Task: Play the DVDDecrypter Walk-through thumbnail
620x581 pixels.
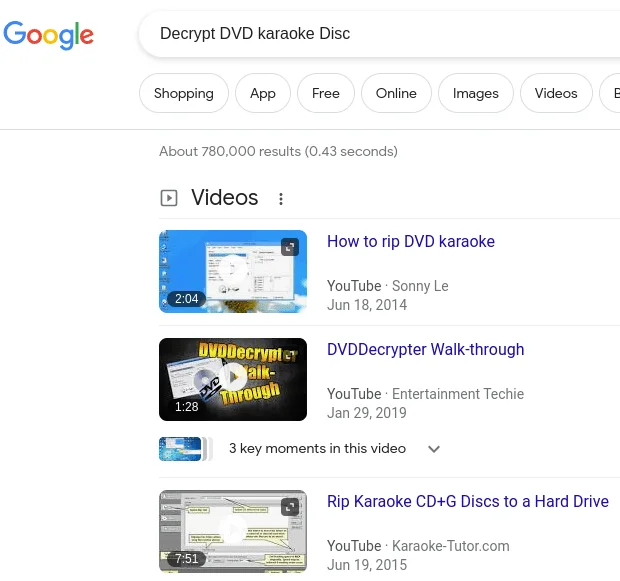Action: tap(233, 379)
